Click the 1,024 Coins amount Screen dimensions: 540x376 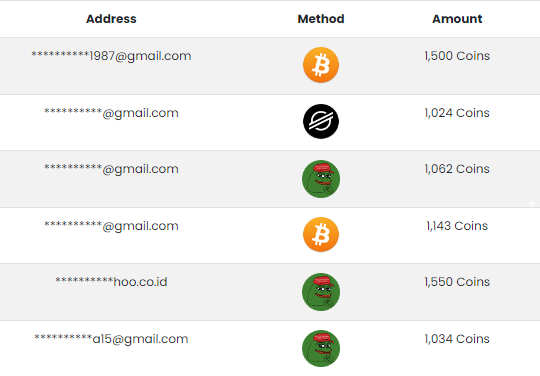(457, 113)
